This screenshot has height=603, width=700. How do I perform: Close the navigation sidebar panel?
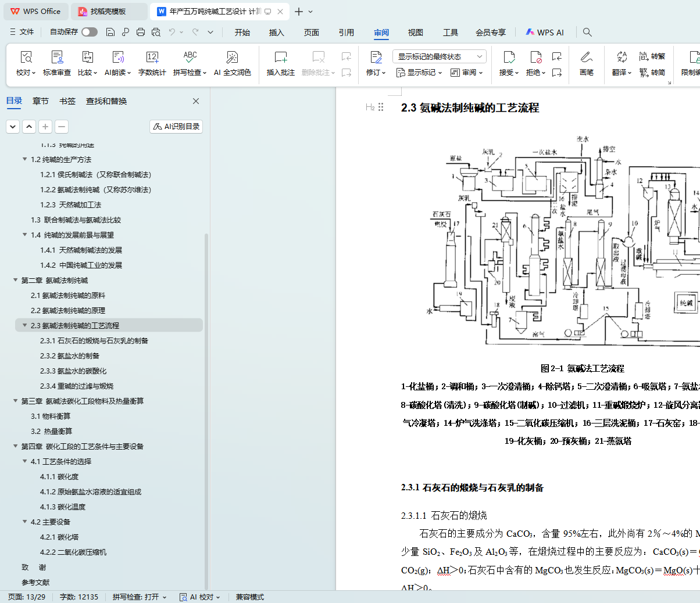(196, 101)
